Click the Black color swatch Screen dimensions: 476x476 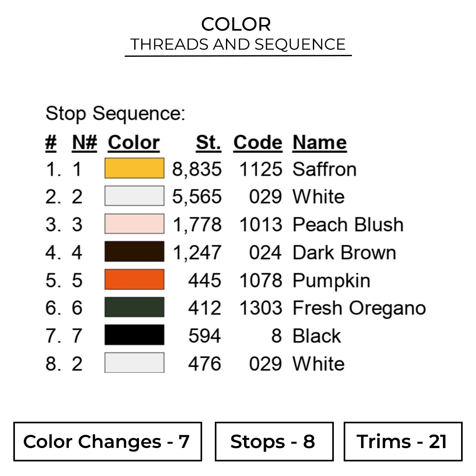[x=134, y=335]
